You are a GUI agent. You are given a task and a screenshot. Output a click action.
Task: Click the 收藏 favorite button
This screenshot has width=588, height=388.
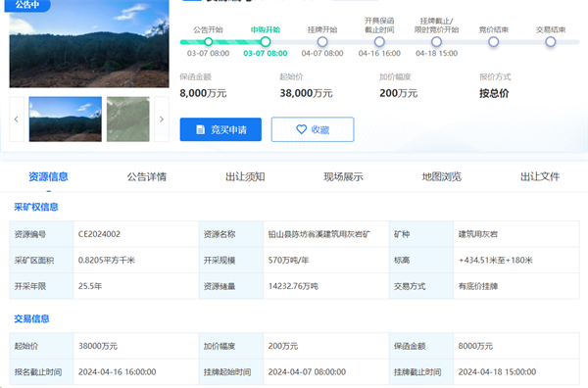pos(313,129)
